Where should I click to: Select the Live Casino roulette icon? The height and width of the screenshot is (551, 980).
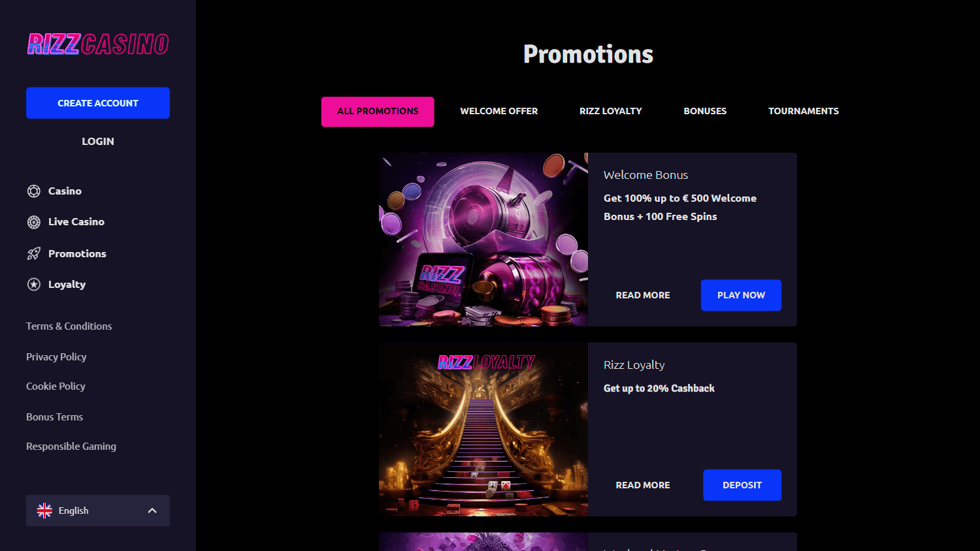click(34, 222)
